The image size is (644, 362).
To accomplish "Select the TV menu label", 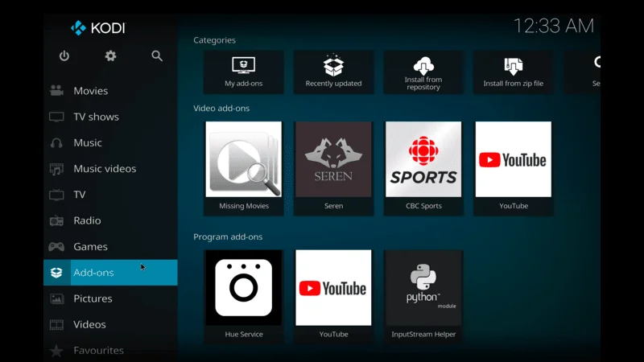I will pos(79,195).
